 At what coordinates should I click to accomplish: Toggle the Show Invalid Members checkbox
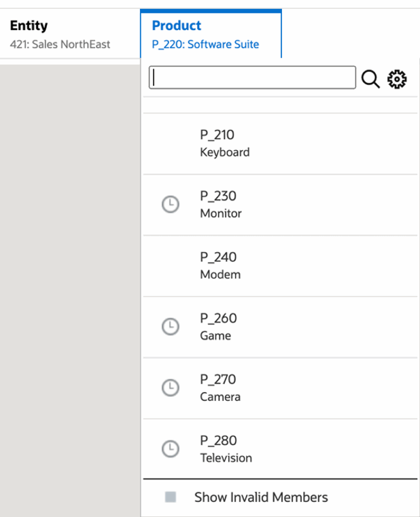pos(171,497)
